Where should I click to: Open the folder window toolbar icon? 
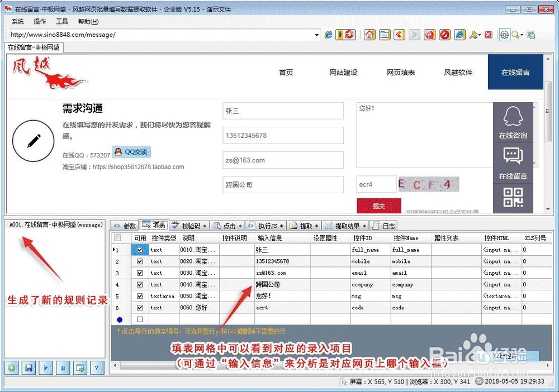pos(385,35)
